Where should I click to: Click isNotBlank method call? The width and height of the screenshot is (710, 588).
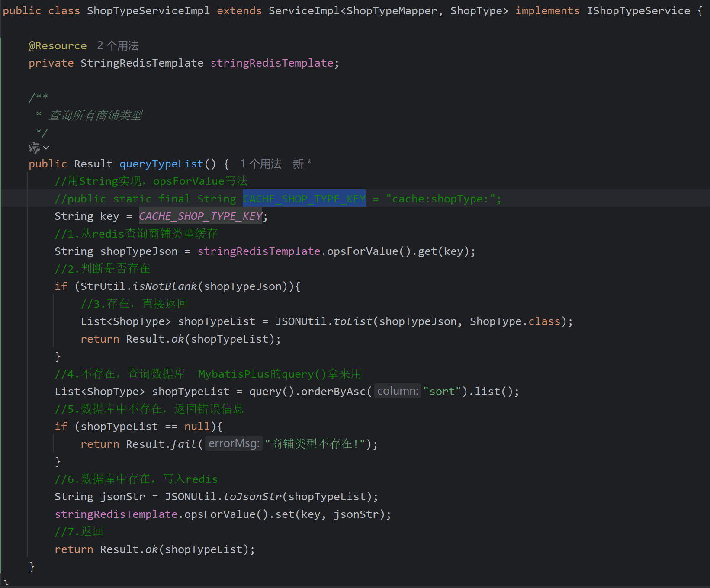tap(164, 286)
